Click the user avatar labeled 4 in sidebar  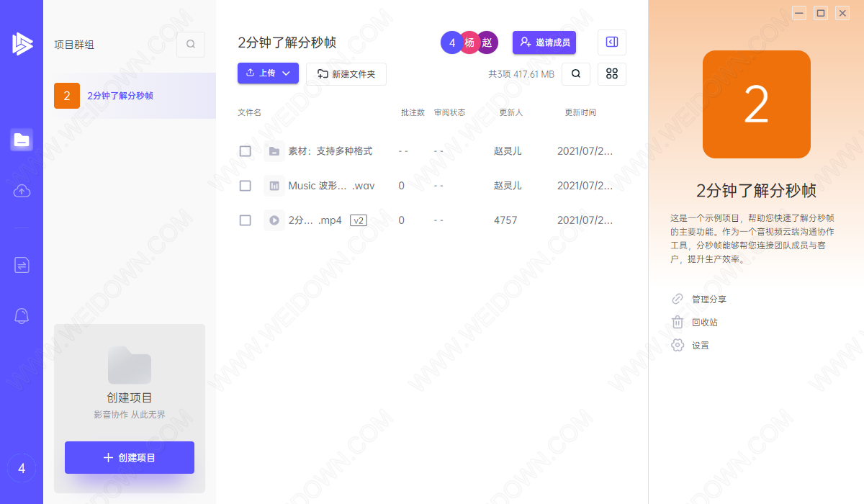(22, 469)
